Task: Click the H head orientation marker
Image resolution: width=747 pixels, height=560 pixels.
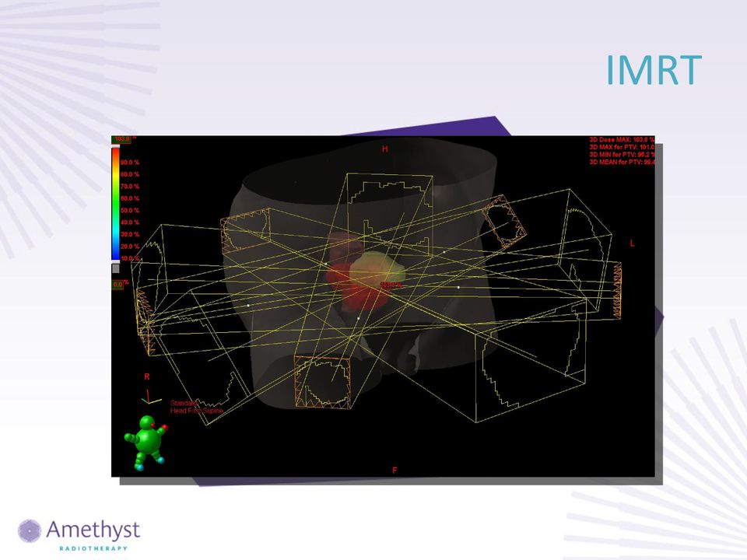Action: click(x=385, y=149)
